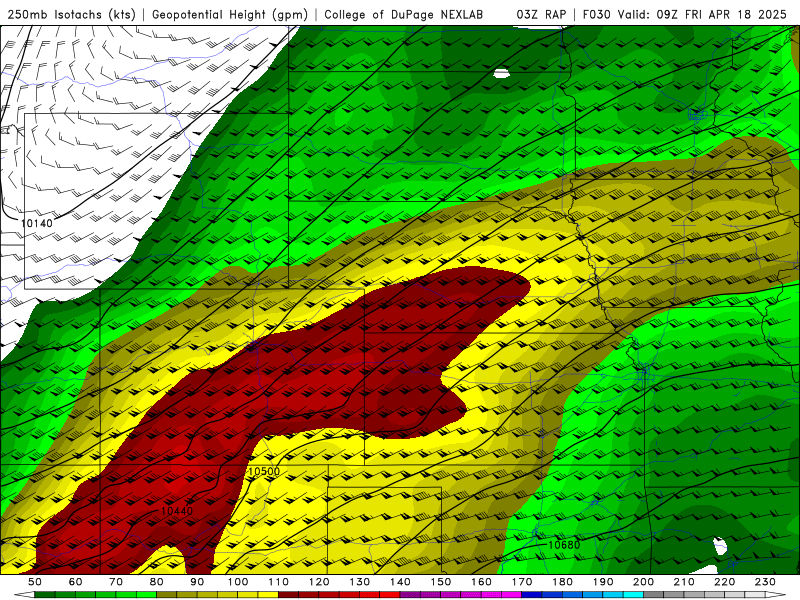Click the 70 value on the color scale
This screenshot has width=800, height=600.
click(x=116, y=582)
